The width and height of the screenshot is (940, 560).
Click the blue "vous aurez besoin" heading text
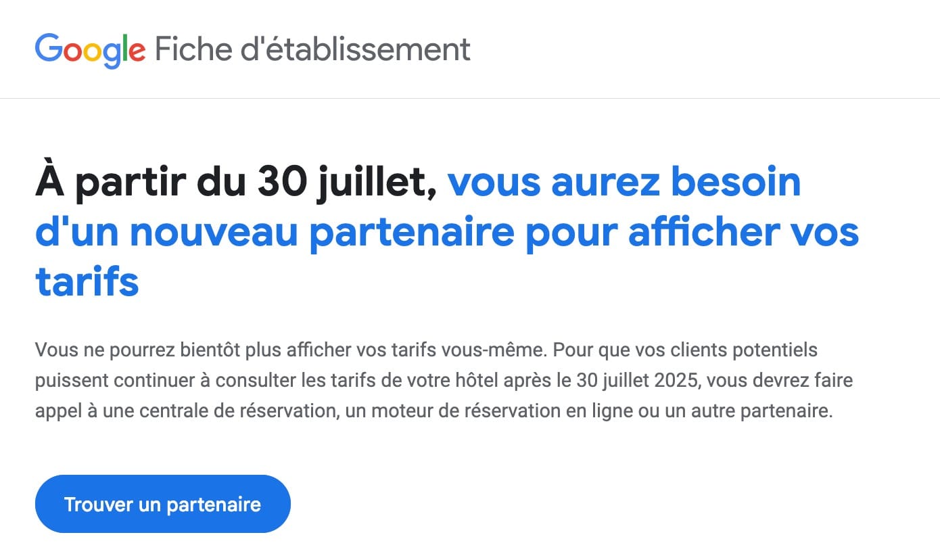[624, 182]
